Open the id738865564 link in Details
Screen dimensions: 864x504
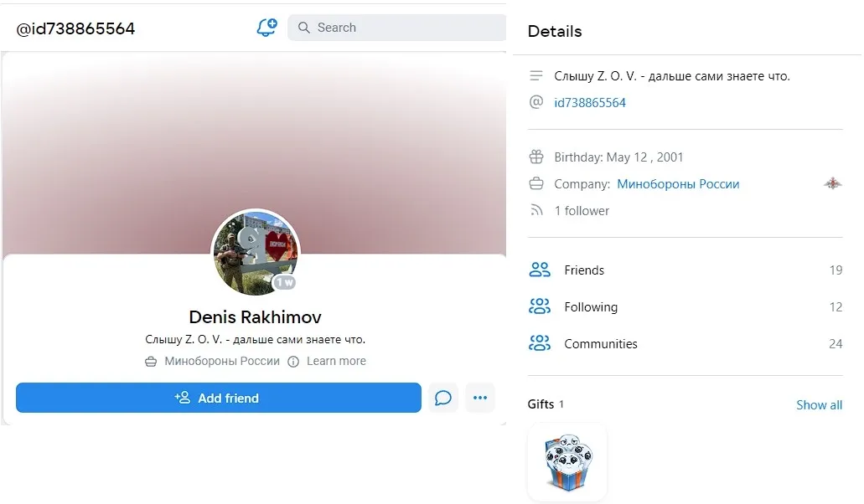pos(590,103)
